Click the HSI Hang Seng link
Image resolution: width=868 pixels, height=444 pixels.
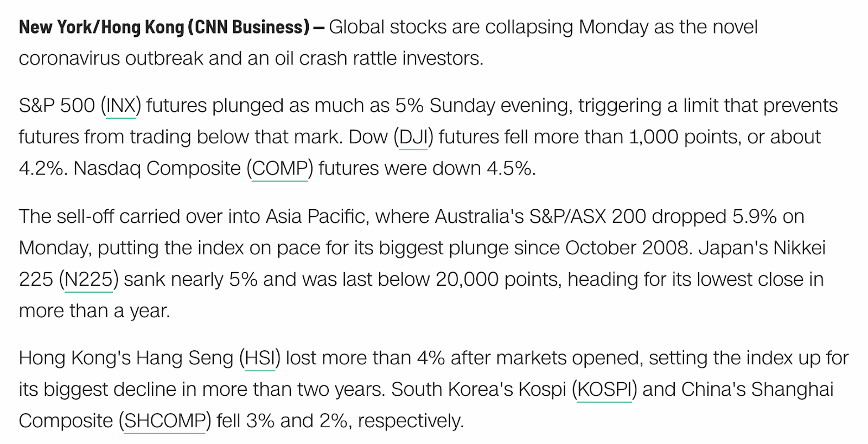[260, 358]
